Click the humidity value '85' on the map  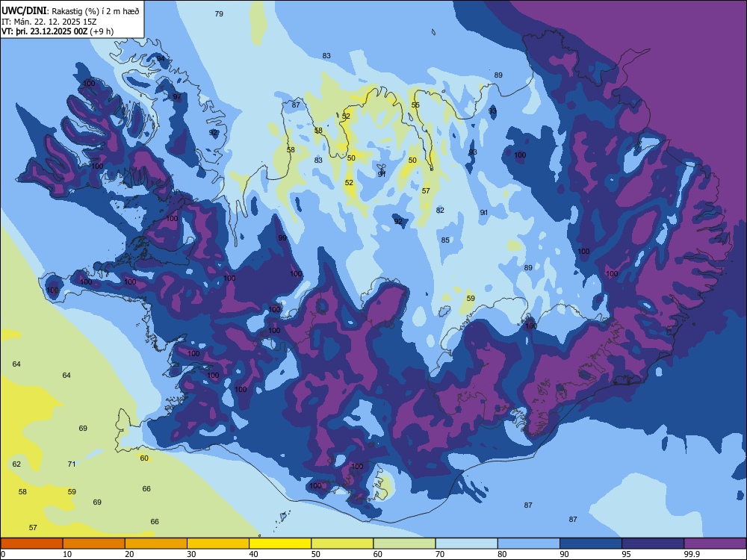445,240
